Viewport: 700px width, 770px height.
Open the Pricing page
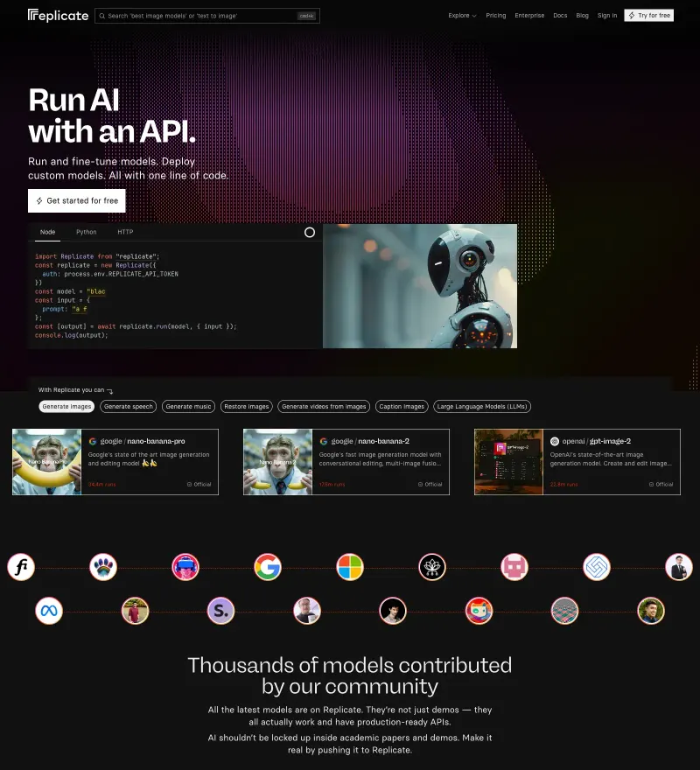(x=495, y=16)
